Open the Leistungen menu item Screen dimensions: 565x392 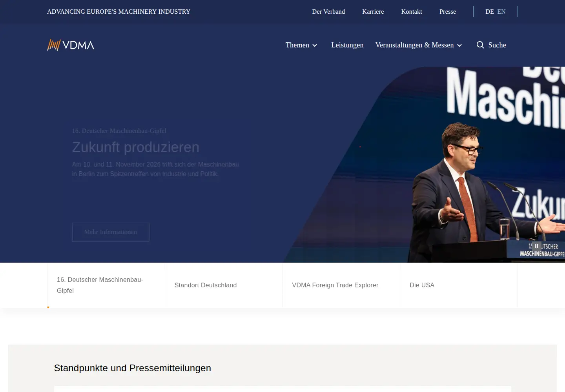(x=347, y=45)
